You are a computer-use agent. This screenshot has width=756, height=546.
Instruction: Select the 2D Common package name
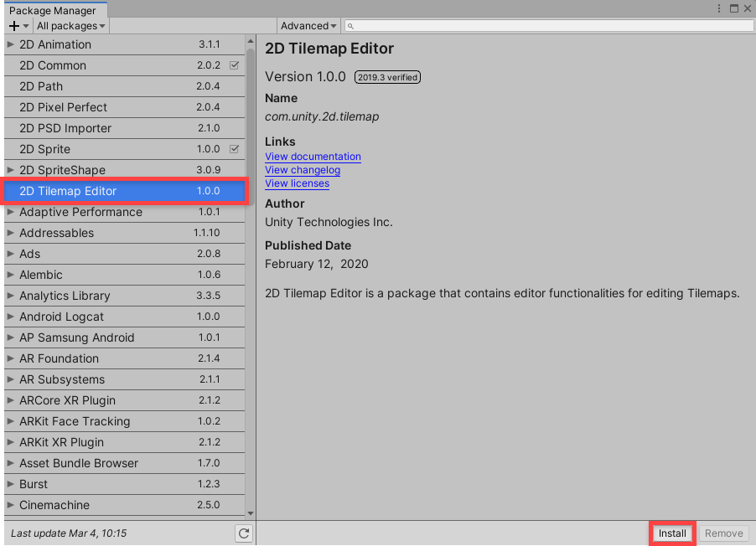point(53,65)
